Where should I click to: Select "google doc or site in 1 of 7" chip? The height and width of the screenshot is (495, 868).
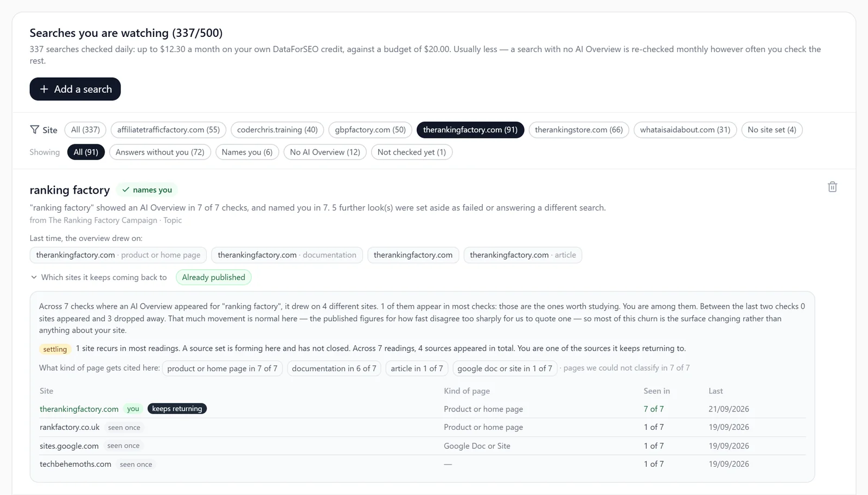505,369
